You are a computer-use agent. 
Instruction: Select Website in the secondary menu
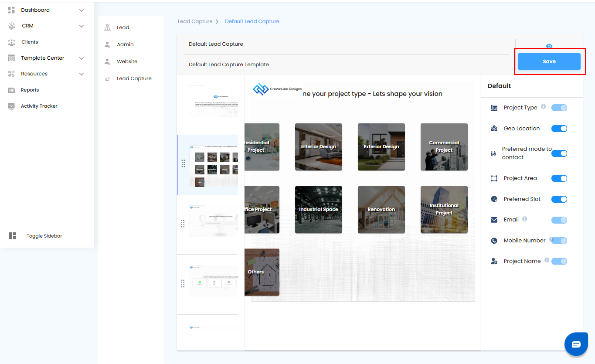point(127,61)
